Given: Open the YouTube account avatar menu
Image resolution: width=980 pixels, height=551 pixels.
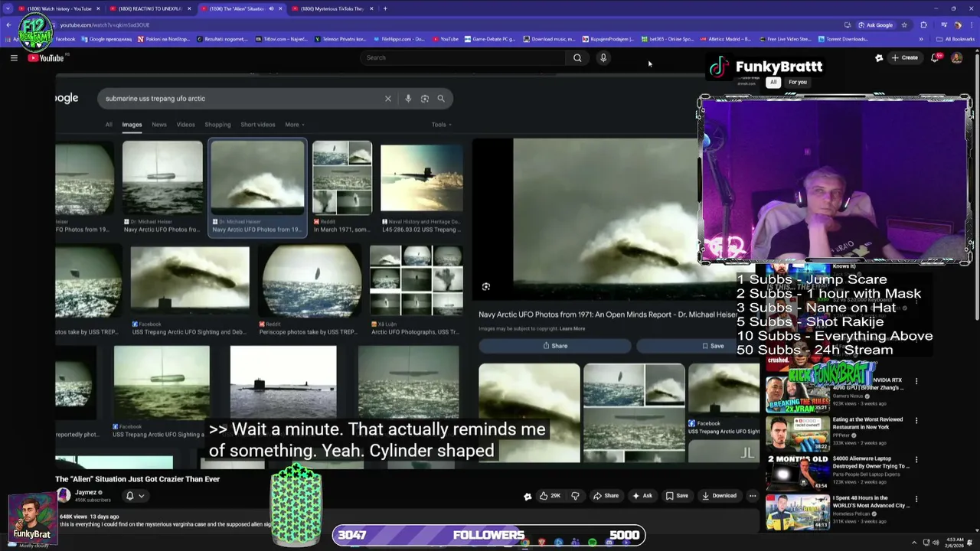Looking at the screenshot, I should point(956,57).
